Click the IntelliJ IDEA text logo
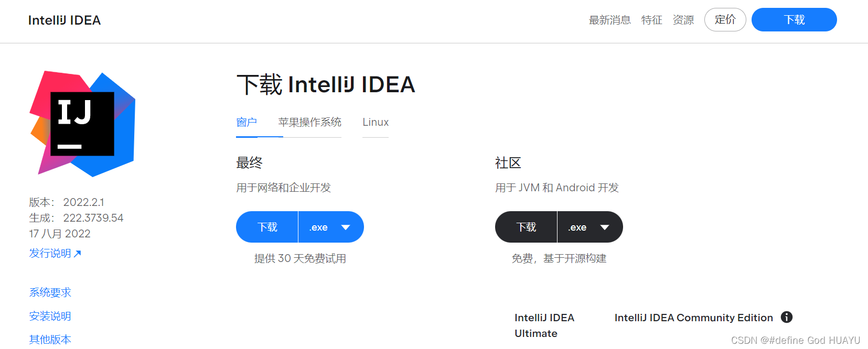This screenshot has height=349, width=868. point(64,20)
